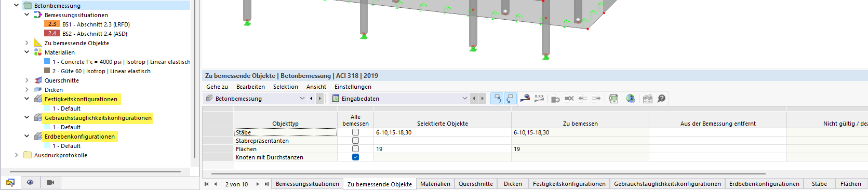868x190 pixels.
Task: Check Alle bemessen for Stabrepräsentanten
Action: 355,141
